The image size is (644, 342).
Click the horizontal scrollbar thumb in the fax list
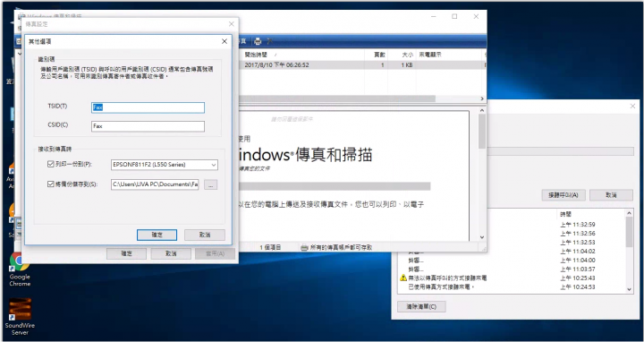coord(337,98)
